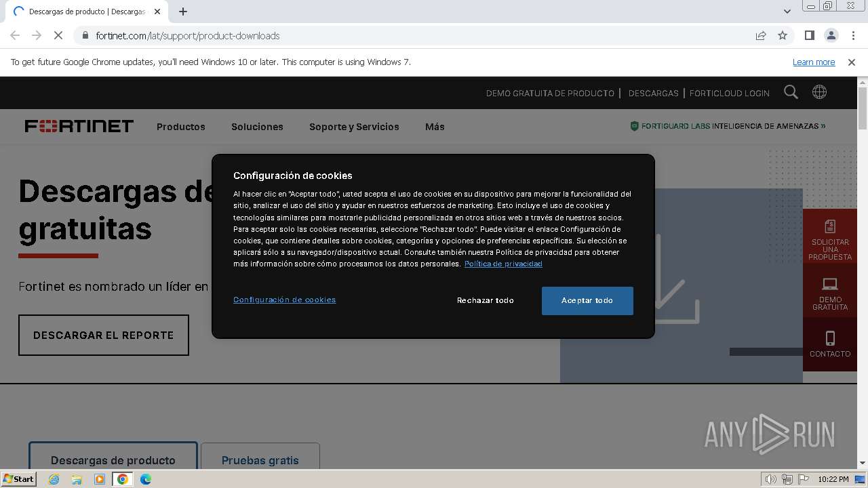This screenshot has width=868, height=488.
Task: Click the address bar URL field
Action: 420,35
